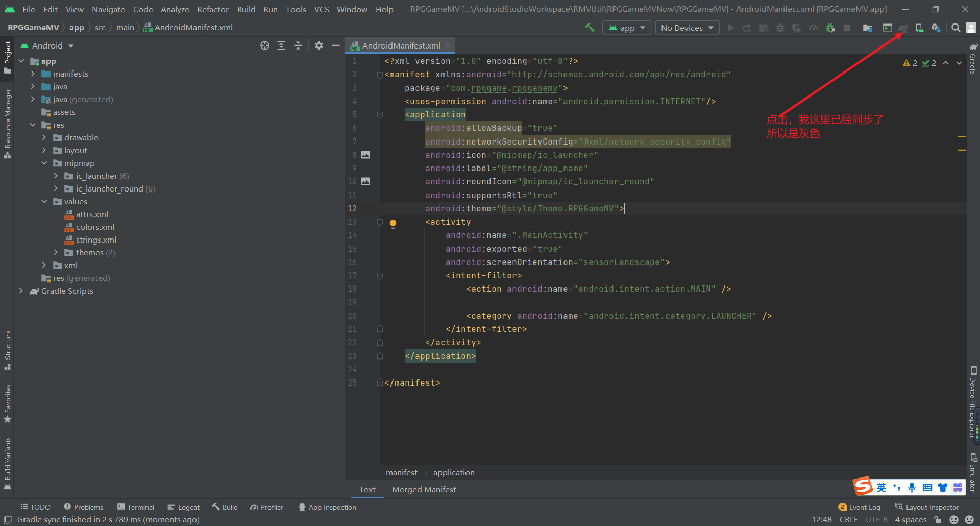Click the application breadcrumb item

454,472
